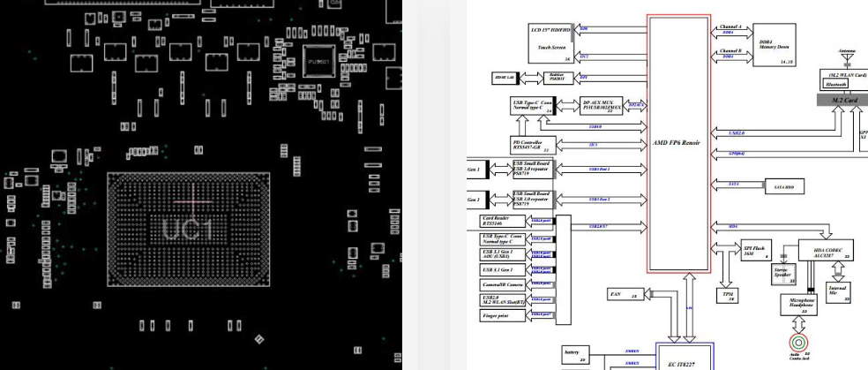Image resolution: width=868 pixels, height=370 pixels.
Task: Click the Stereo Speaker block
Action: [x=783, y=274]
